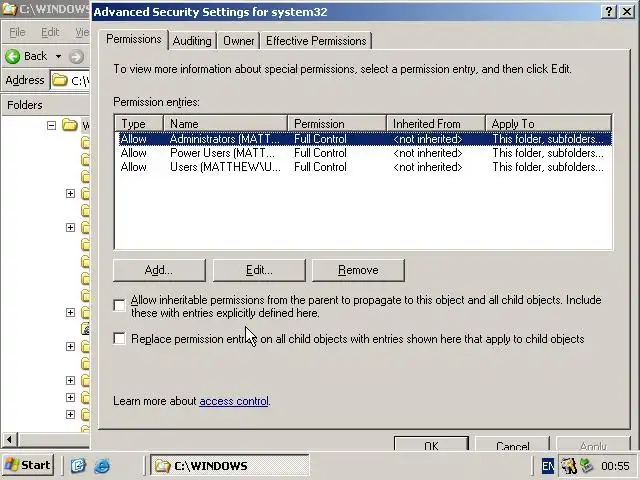Image resolution: width=640 pixels, height=480 pixels.
Task: Go to Effective Permissions tab
Action: (316, 41)
